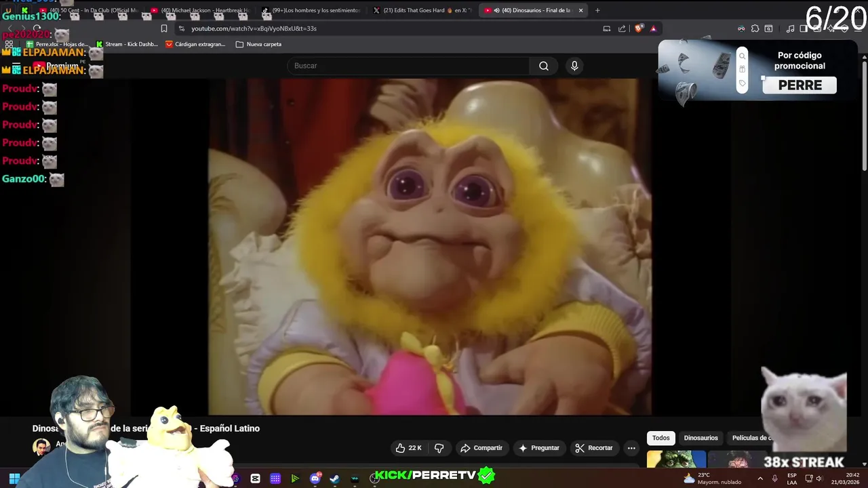Click the browser address bar URL

point(254,28)
